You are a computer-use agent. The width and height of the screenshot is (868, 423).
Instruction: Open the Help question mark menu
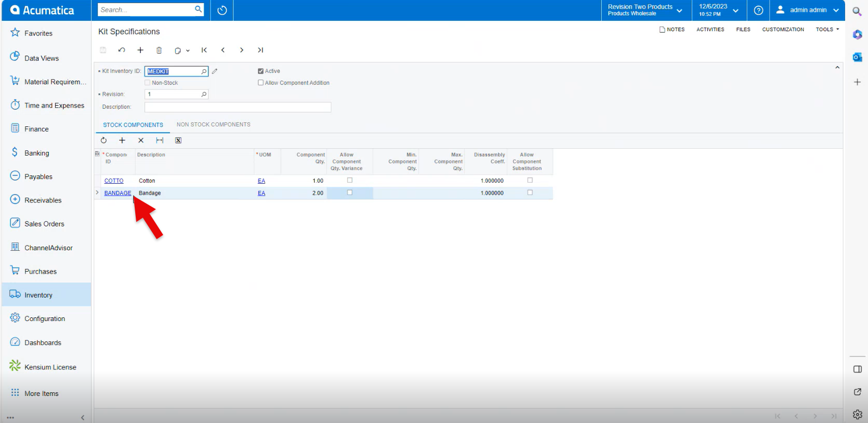(x=758, y=10)
